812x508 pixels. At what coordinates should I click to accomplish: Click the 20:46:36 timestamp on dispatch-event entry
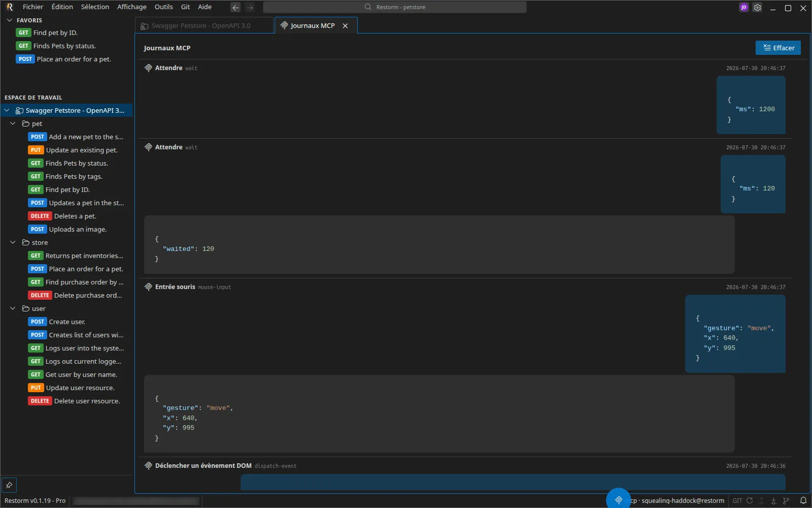click(x=756, y=466)
